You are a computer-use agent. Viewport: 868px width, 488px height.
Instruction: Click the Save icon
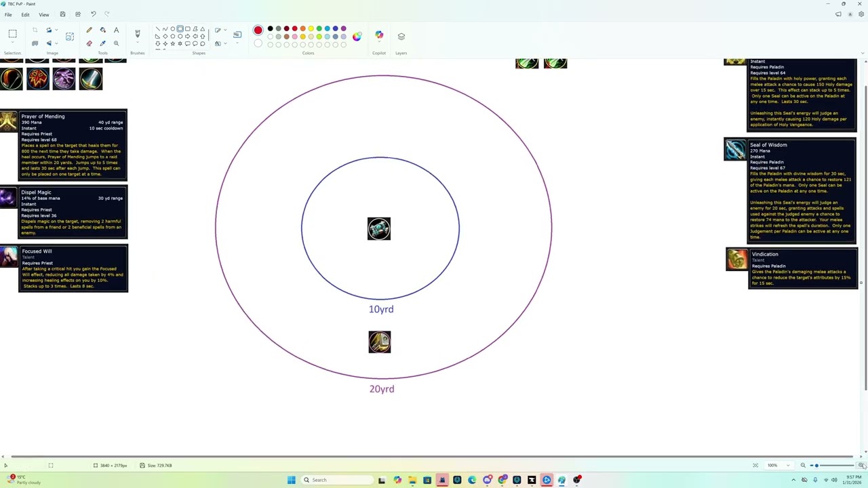point(62,14)
